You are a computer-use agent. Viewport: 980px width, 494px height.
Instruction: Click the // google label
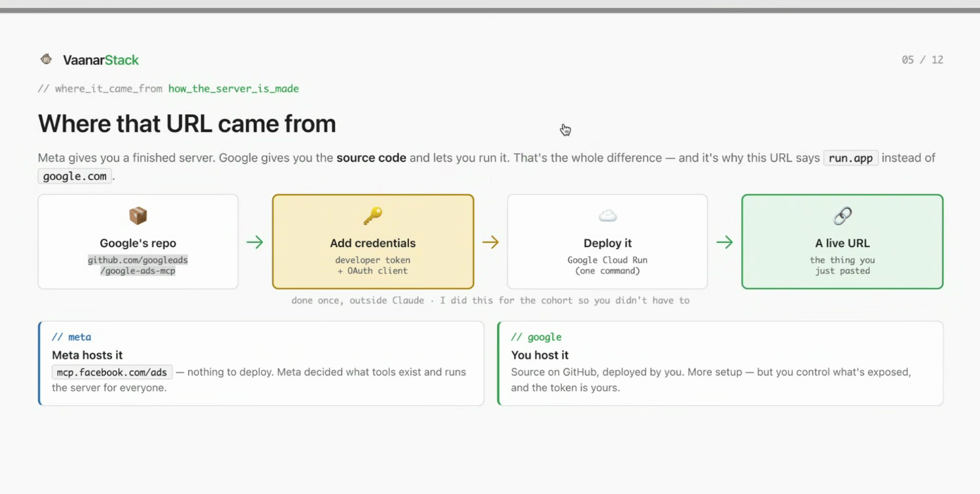(537, 337)
